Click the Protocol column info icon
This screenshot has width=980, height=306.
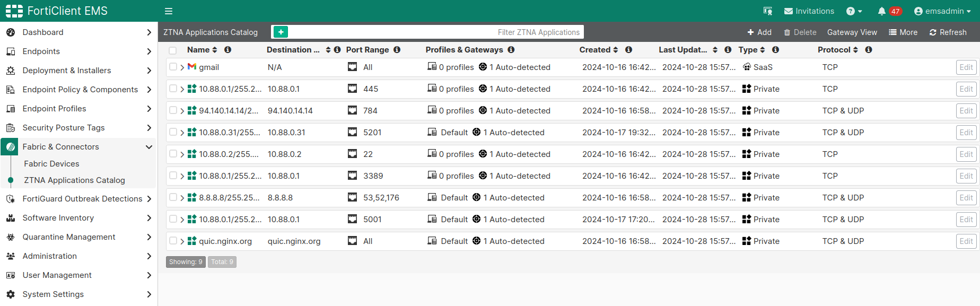tap(869, 50)
